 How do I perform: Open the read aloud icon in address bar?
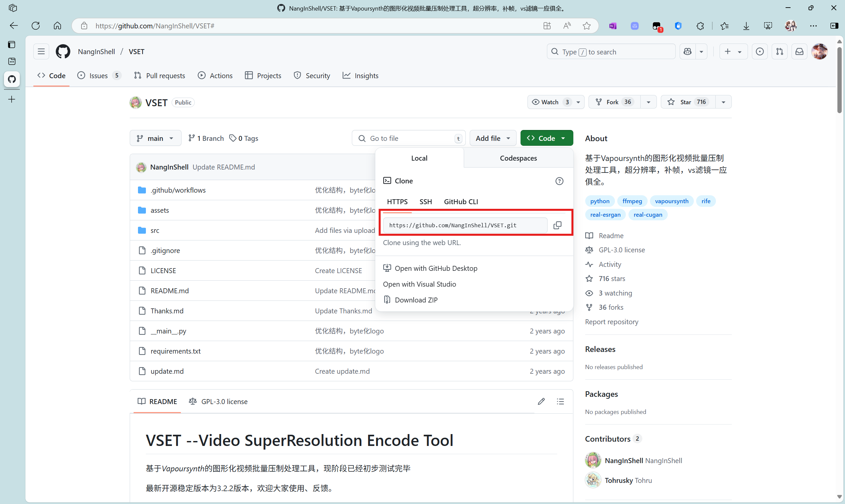coord(567,26)
